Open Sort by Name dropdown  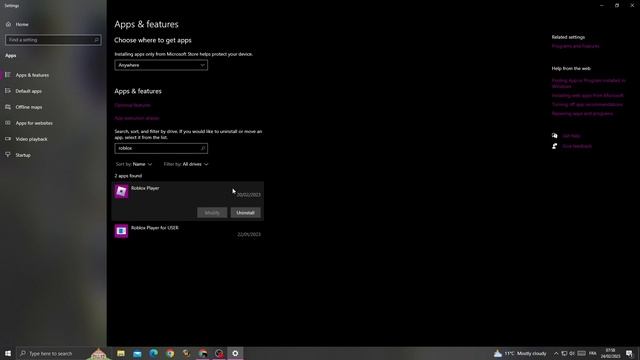point(134,164)
